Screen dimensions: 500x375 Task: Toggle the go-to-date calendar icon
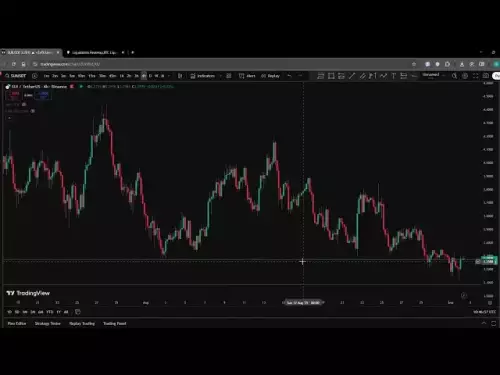pos(78,312)
